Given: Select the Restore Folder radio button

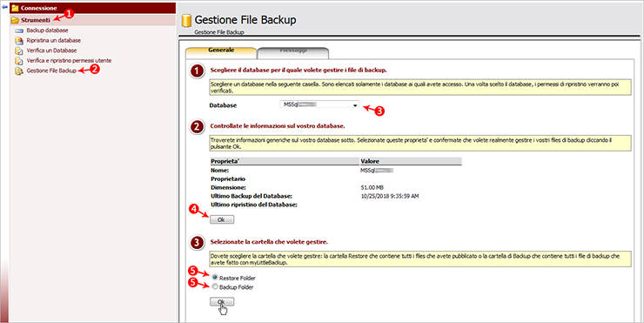Looking at the screenshot, I should (x=215, y=278).
